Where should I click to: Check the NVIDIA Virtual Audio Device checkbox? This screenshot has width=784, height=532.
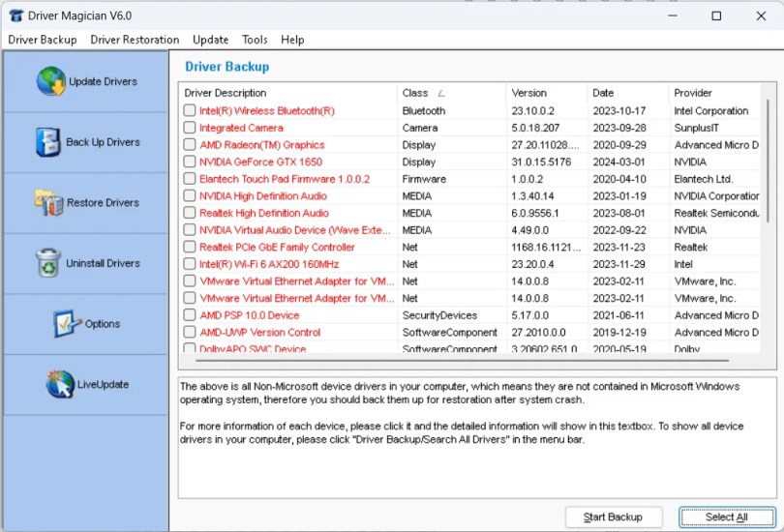pyautogui.click(x=190, y=229)
